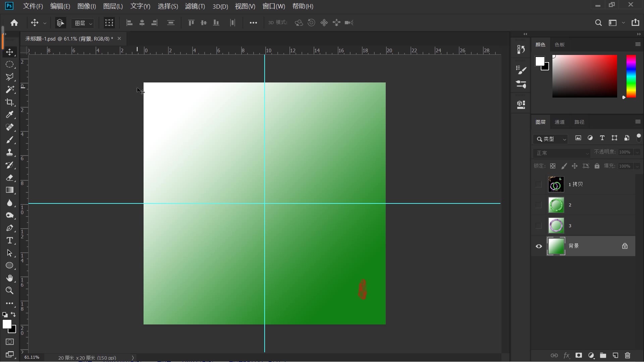This screenshot has height=362, width=644.
Task: Open Edit Toolbar three-dots button
Action: point(9,303)
